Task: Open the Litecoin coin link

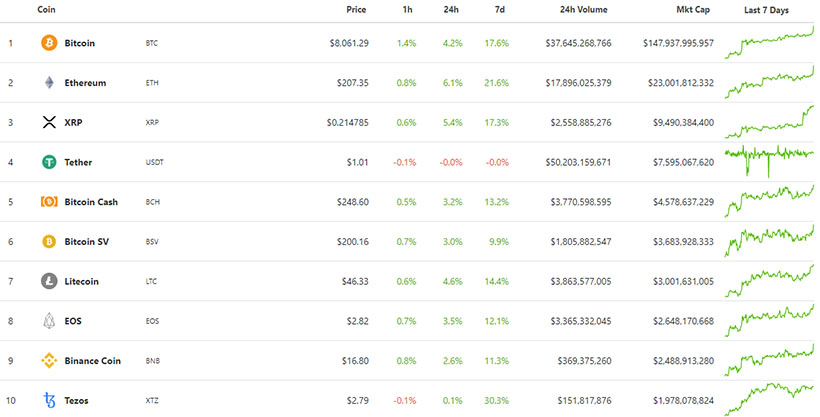Action: tap(82, 281)
